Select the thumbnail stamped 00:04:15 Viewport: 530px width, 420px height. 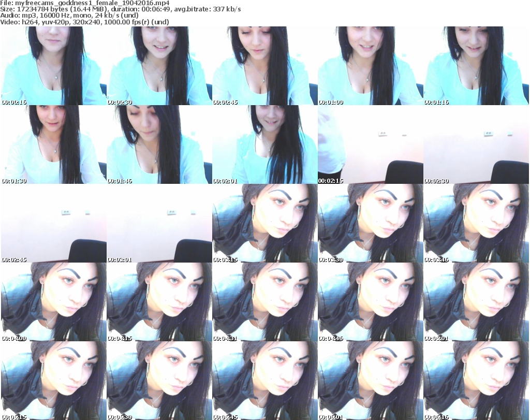(159, 302)
